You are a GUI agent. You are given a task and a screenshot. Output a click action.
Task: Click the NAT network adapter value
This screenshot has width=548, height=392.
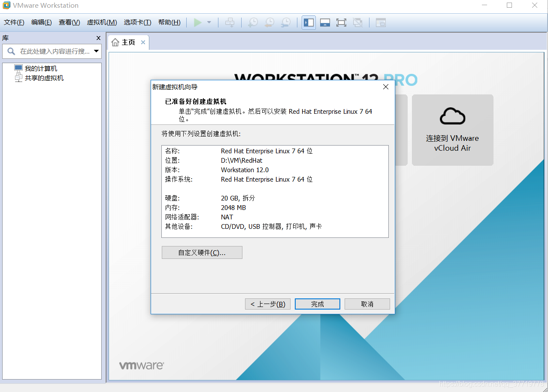pos(227,217)
